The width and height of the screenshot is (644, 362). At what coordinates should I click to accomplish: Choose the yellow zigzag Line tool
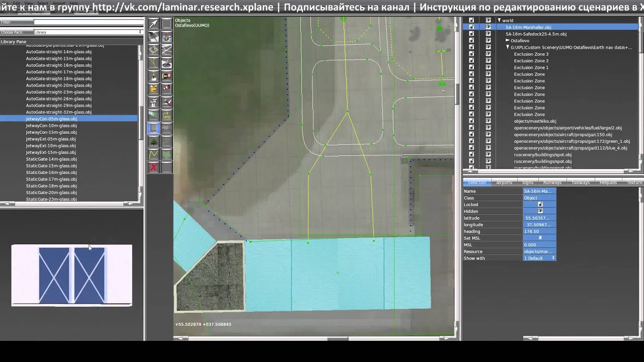tap(153, 154)
